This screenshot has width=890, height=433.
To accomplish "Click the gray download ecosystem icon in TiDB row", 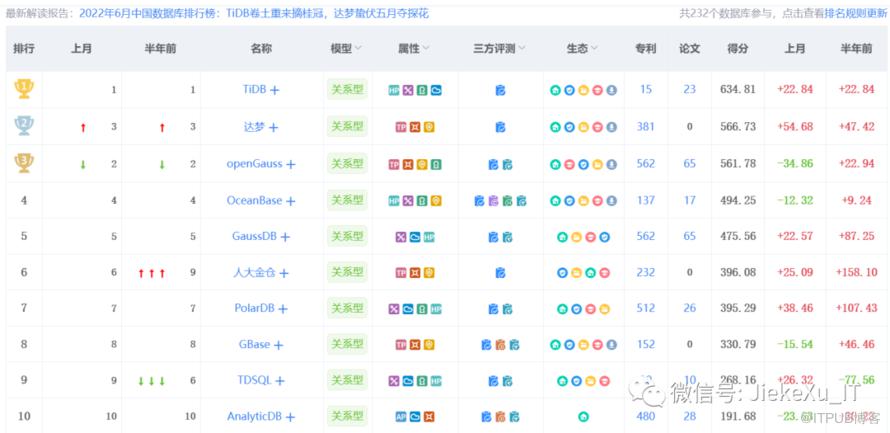I will tap(611, 90).
